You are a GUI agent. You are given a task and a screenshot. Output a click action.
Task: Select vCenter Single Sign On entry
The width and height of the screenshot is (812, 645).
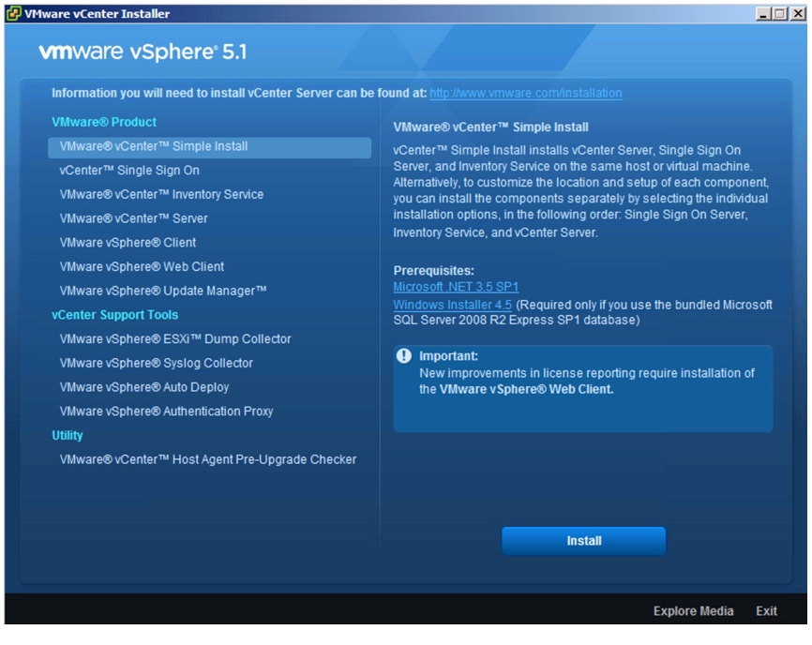[129, 171]
